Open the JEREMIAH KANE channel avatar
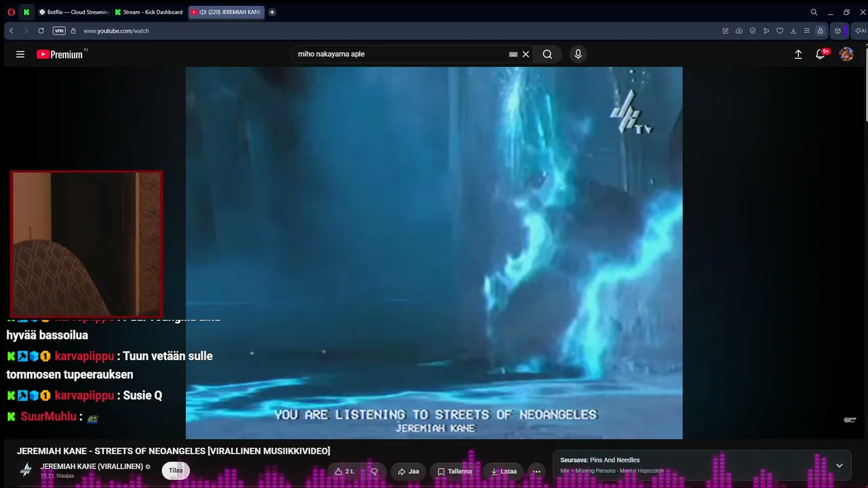Viewport: 868px width, 488px height. (26, 469)
